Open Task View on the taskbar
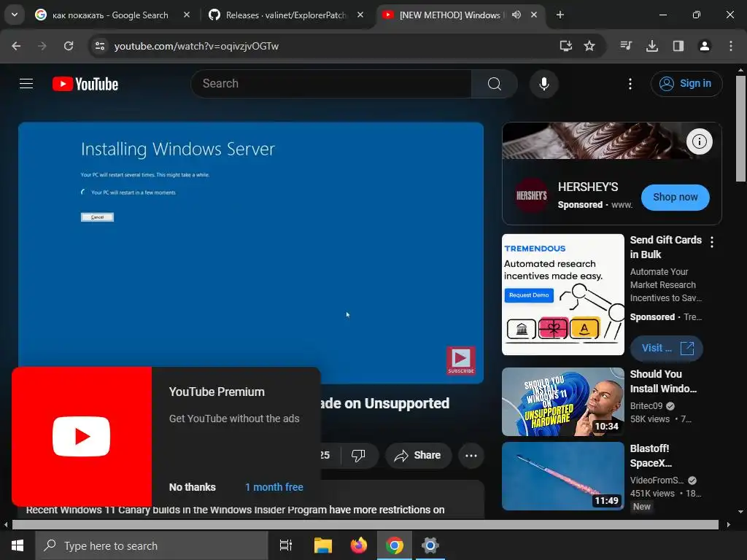Viewport: 747px width, 560px height. (286, 545)
